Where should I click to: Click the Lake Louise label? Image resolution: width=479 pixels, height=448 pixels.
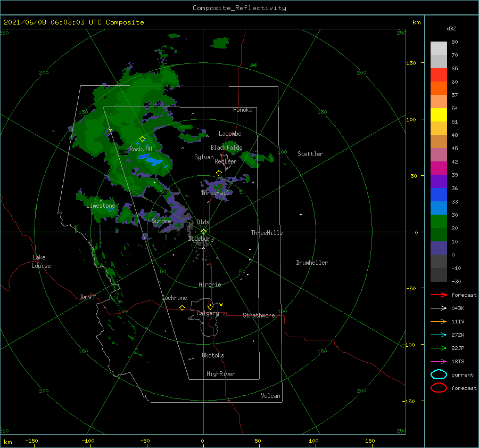(x=41, y=262)
